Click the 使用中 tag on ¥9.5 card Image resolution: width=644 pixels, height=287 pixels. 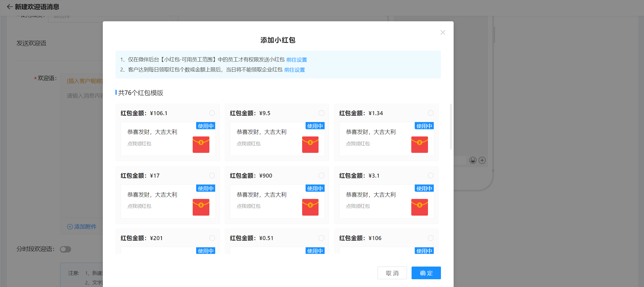pyautogui.click(x=315, y=126)
